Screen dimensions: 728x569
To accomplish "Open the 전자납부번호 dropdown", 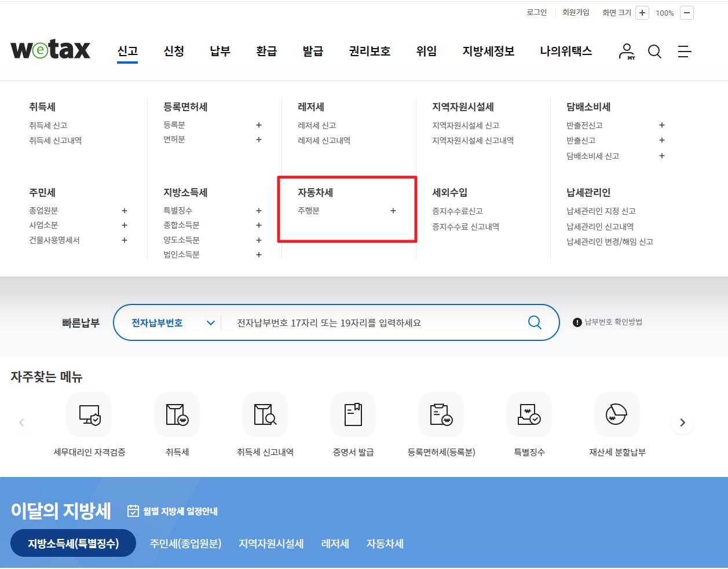I will pyautogui.click(x=168, y=322).
